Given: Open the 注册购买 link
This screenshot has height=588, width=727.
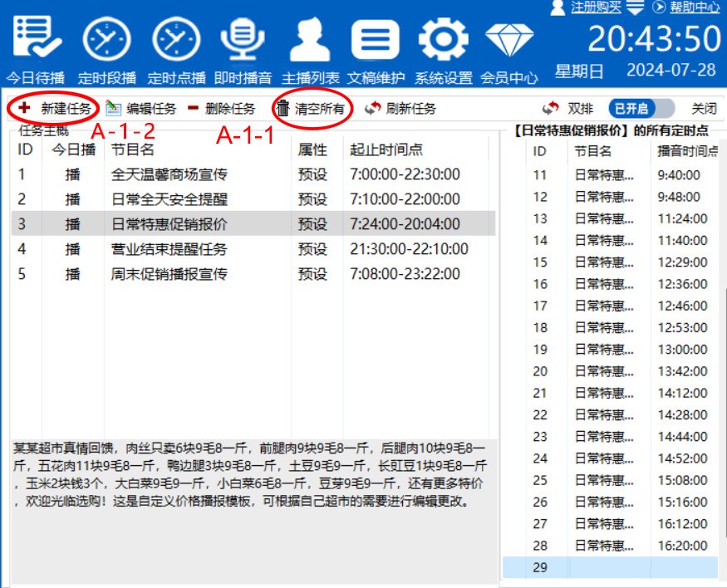Looking at the screenshot, I should tap(596, 7).
